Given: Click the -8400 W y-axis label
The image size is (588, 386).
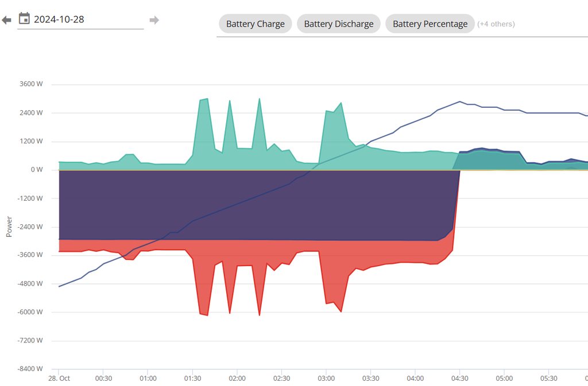Looking at the screenshot, I should click(x=30, y=369).
